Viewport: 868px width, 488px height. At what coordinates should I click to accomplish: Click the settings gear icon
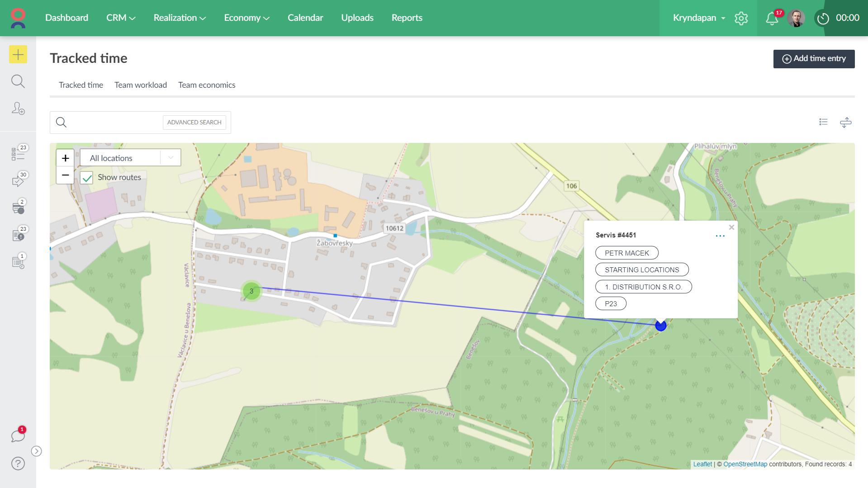click(x=741, y=18)
